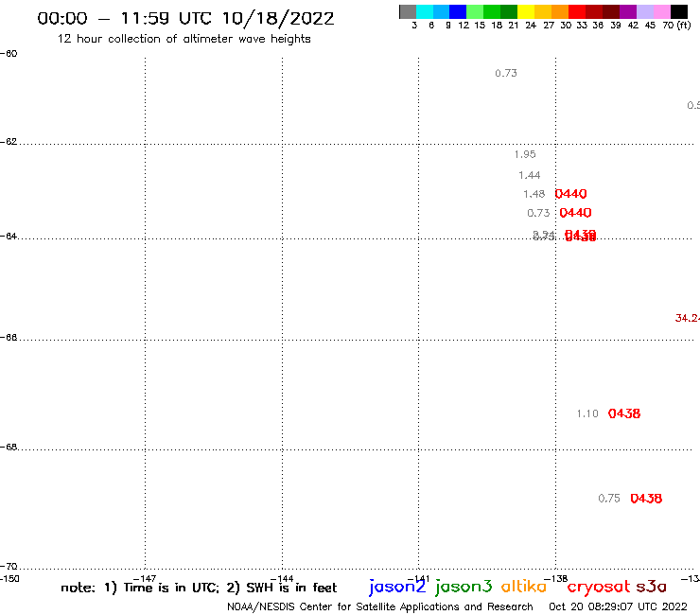
Task: Click the light green swatch labeled 15
Action: (x=475, y=11)
